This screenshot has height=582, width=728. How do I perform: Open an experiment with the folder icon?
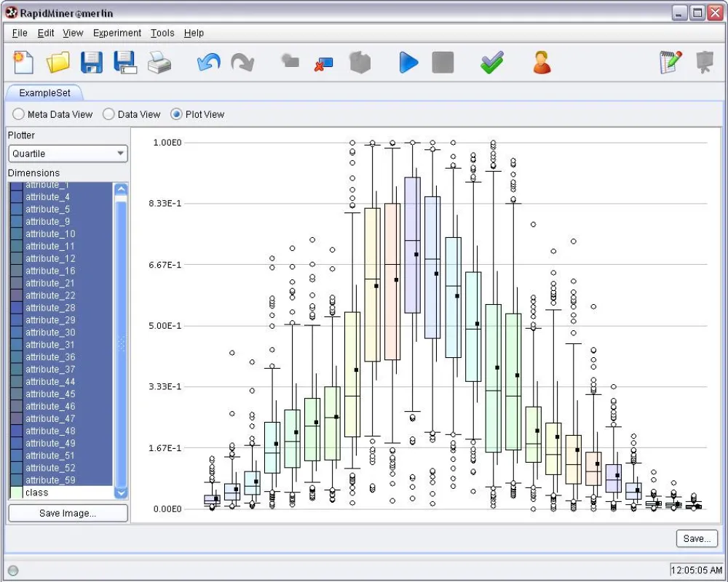pyautogui.click(x=58, y=62)
